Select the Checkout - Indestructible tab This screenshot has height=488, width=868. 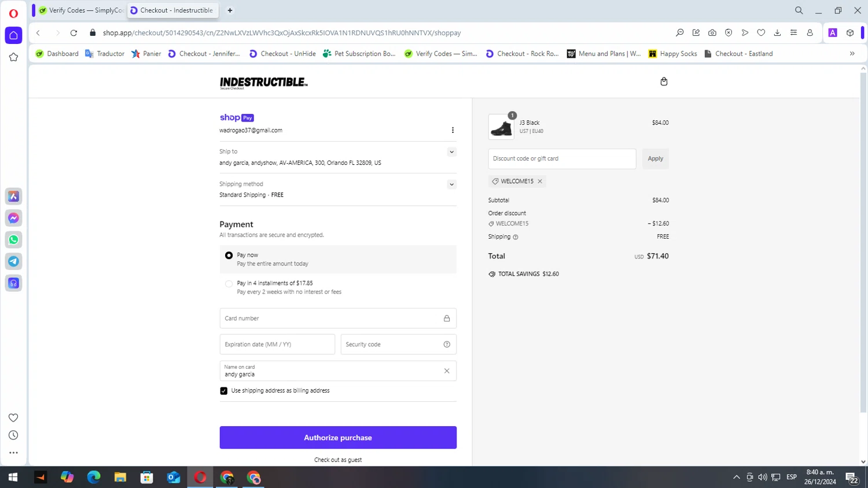tap(172, 10)
